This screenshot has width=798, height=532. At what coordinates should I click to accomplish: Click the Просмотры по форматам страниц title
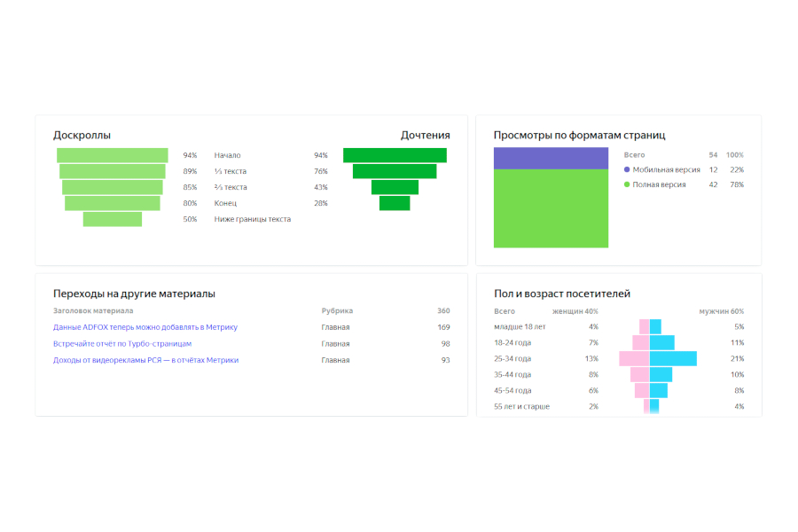point(579,136)
